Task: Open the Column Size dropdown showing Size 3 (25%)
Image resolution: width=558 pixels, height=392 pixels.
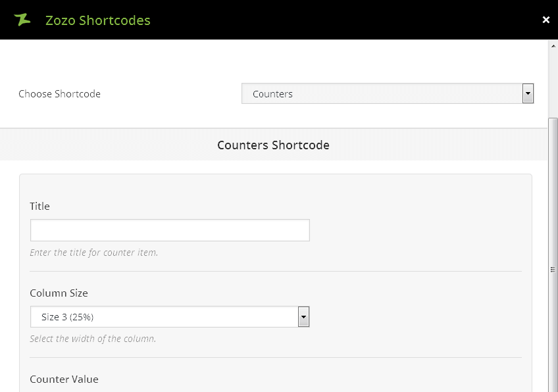Action: (165, 317)
